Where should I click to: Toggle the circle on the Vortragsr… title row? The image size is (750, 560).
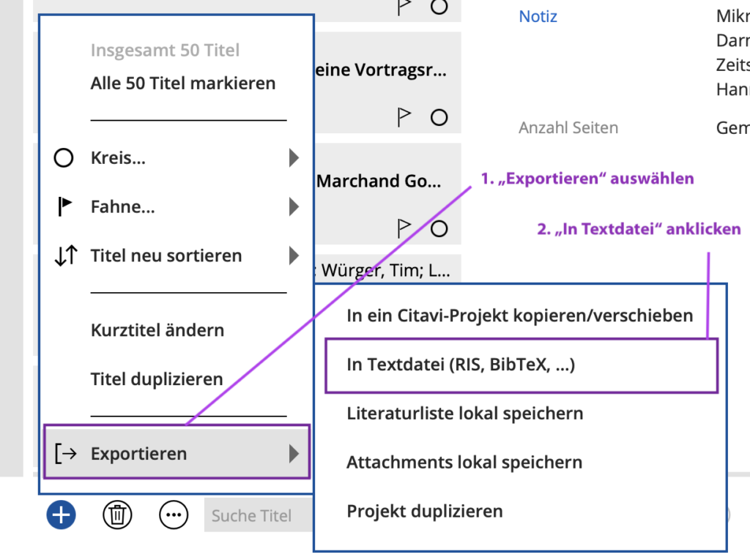[x=439, y=117]
